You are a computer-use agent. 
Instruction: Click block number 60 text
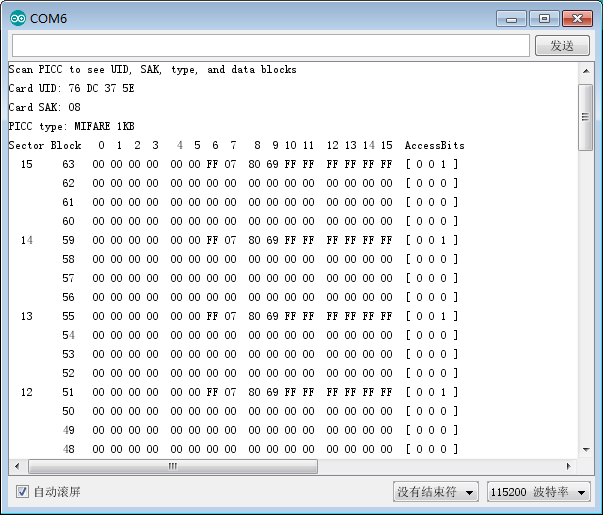click(68, 221)
